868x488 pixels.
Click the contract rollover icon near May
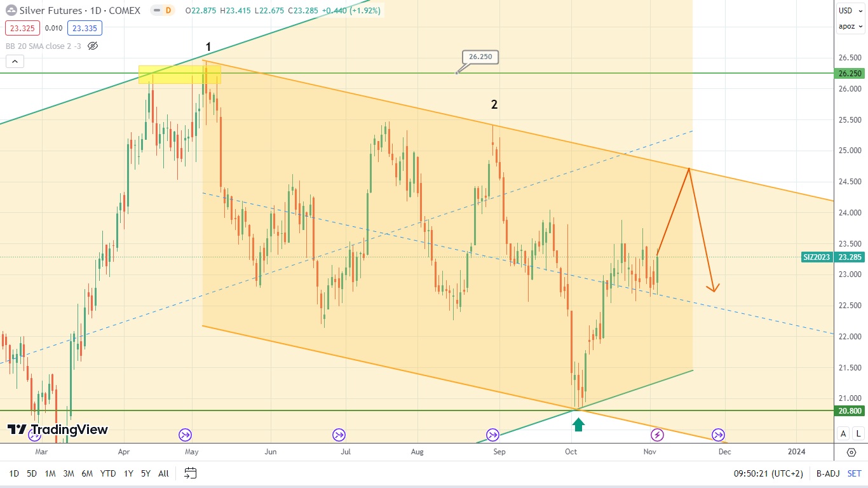point(185,435)
